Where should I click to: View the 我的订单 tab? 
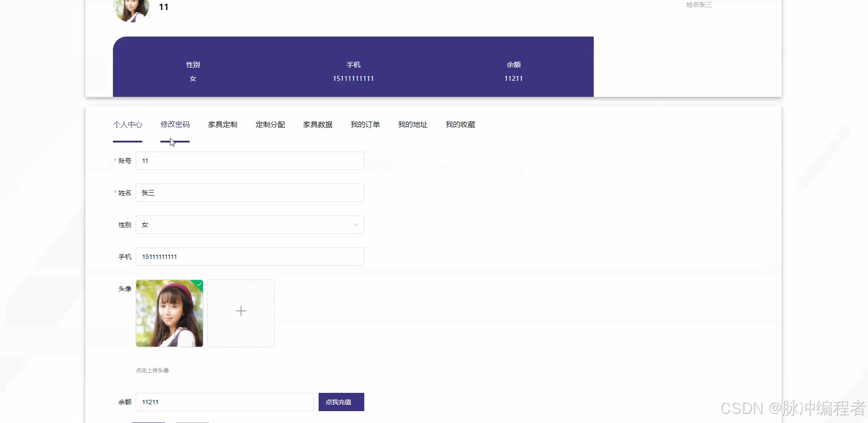click(365, 125)
